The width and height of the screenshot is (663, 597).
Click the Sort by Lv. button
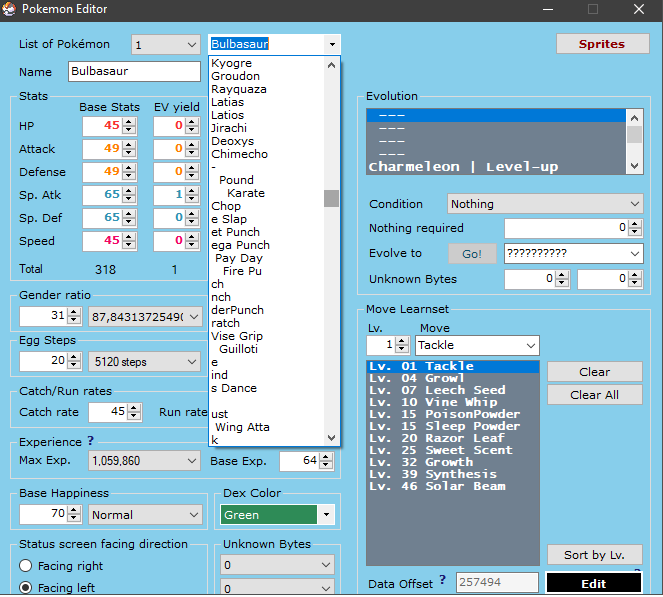[x=594, y=555]
